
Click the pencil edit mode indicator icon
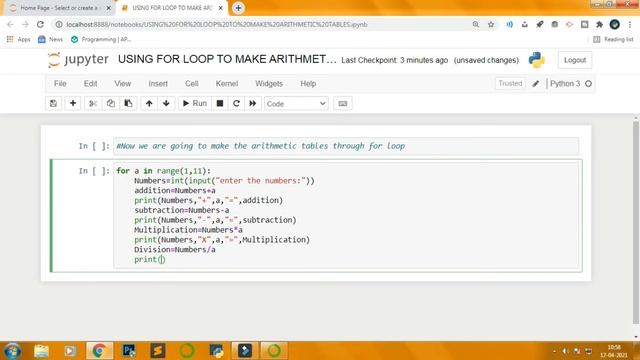click(536, 84)
